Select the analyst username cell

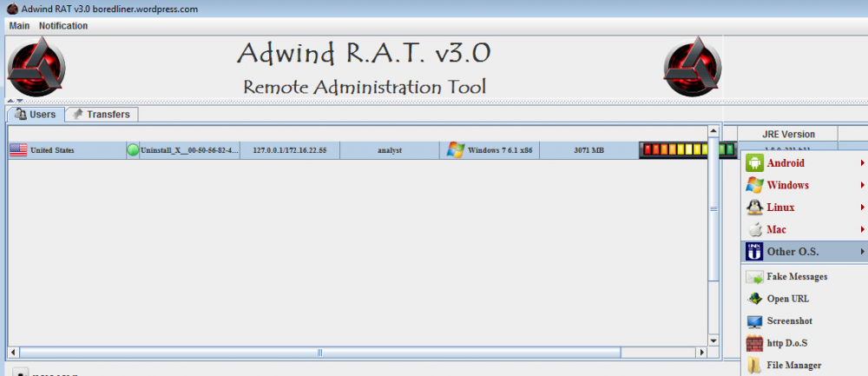pos(390,150)
